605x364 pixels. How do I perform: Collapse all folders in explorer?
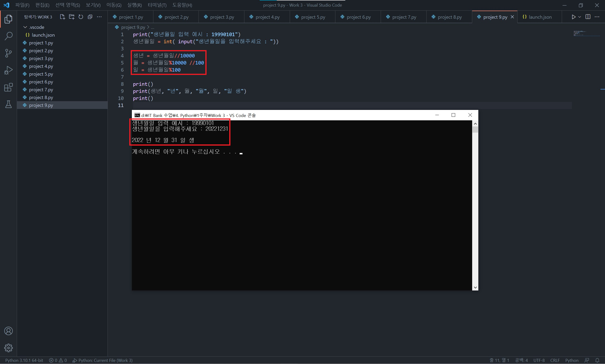coord(90,17)
